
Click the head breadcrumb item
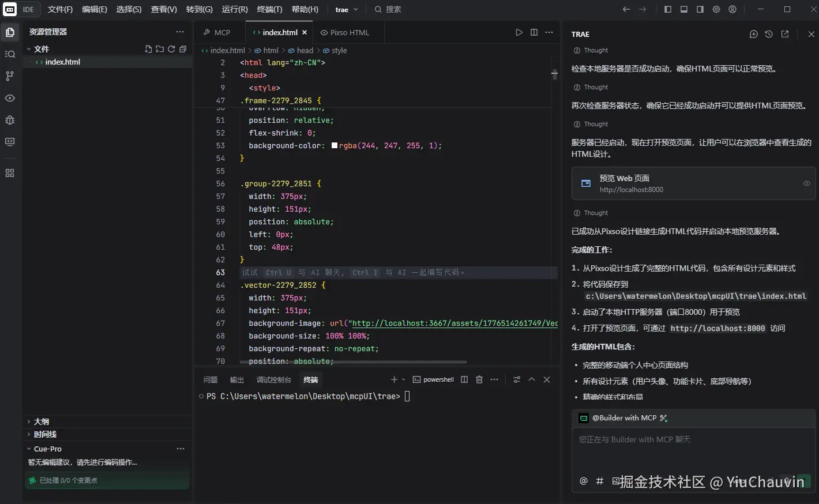pos(305,50)
